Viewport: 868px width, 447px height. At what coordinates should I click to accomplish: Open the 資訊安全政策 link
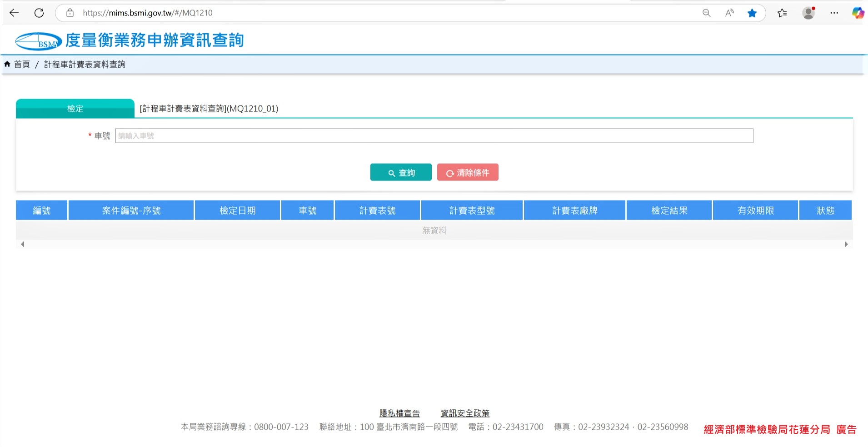(x=465, y=413)
